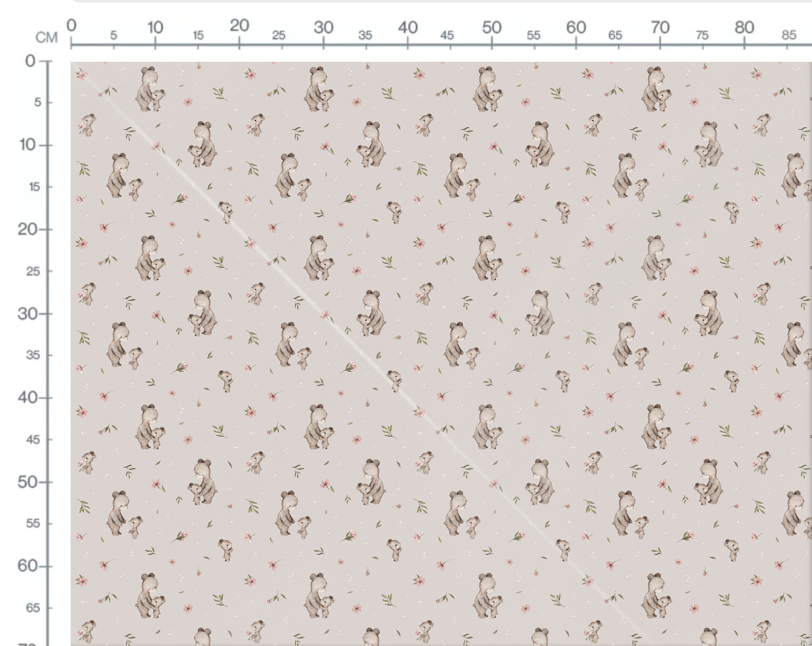Click the "30" mark on vertical ruler
Screen dimensions: 812x646
[28, 314]
